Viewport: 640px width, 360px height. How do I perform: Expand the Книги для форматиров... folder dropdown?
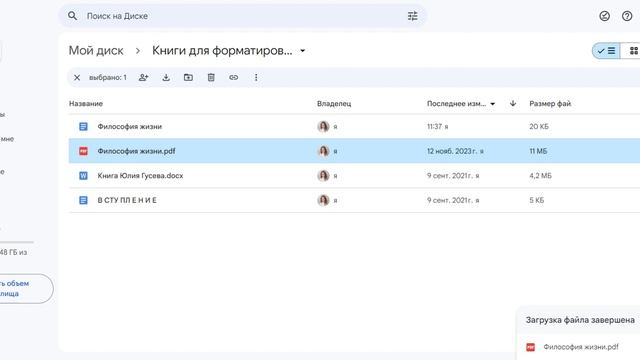point(302,51)
